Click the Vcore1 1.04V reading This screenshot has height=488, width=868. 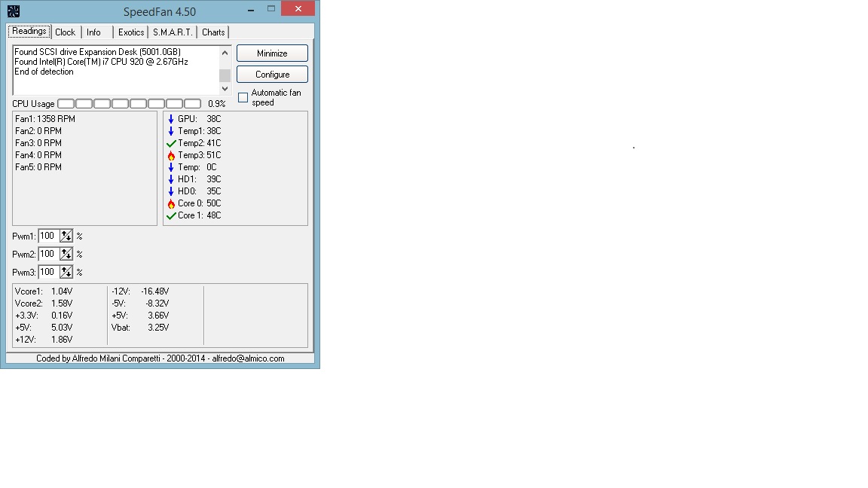(44, 291)
